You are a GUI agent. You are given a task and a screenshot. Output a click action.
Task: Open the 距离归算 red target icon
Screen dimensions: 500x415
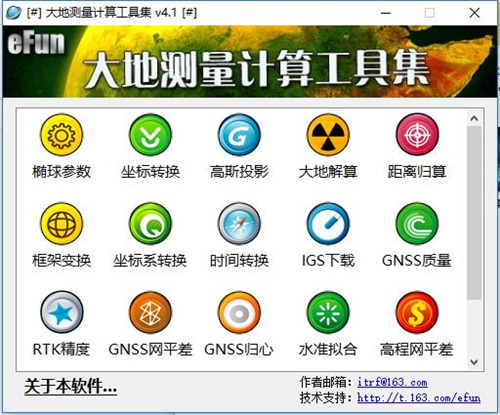(x=417, y=135)
